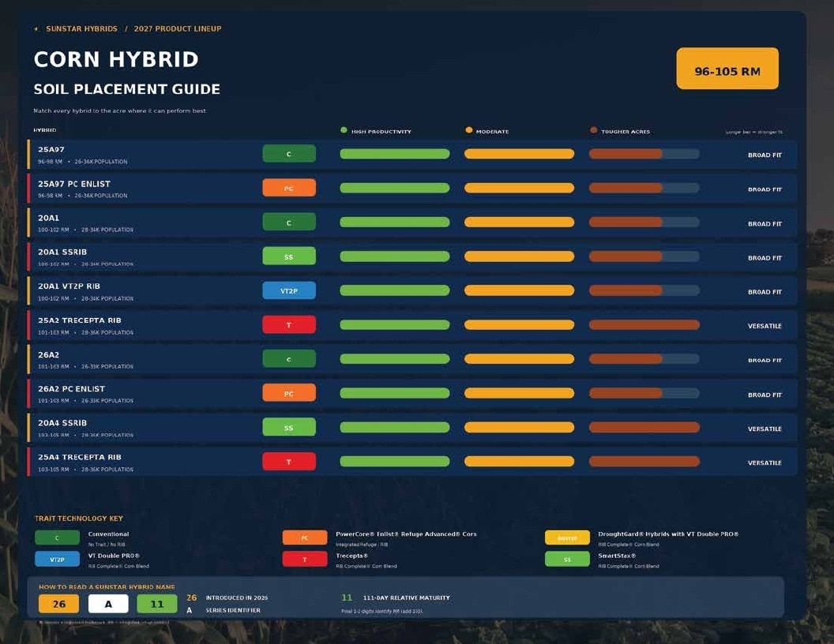Click the PowerCore PC orange key swatch
The width and height of the screenshot is (834, 644).
pos(305,537)
